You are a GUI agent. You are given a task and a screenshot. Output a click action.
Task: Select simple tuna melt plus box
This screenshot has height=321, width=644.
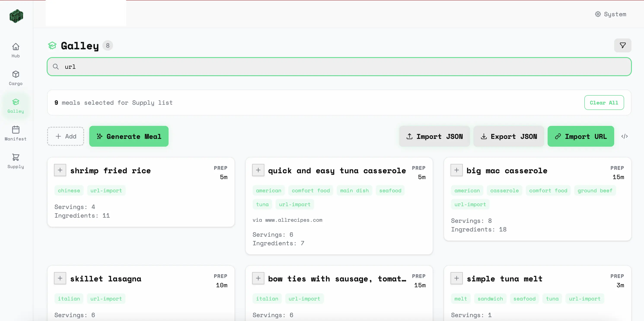(456, 278)
